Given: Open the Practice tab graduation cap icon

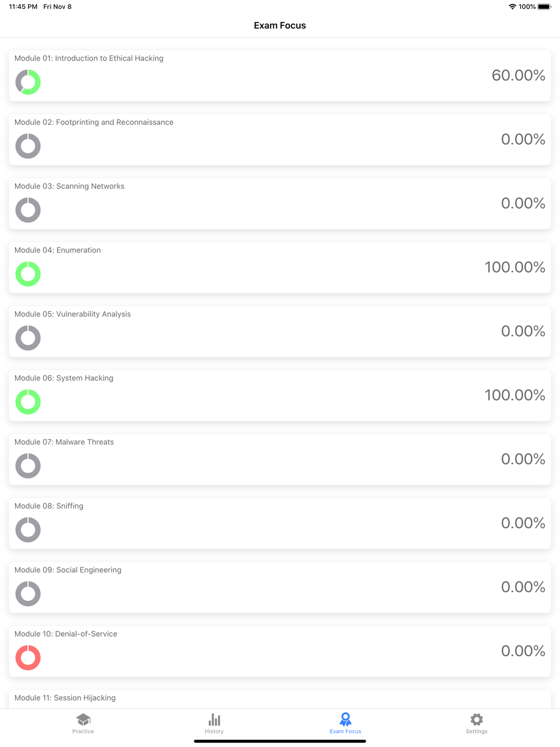Looking at the screenshot, I should pyautogui.click(x=83, y=719).
